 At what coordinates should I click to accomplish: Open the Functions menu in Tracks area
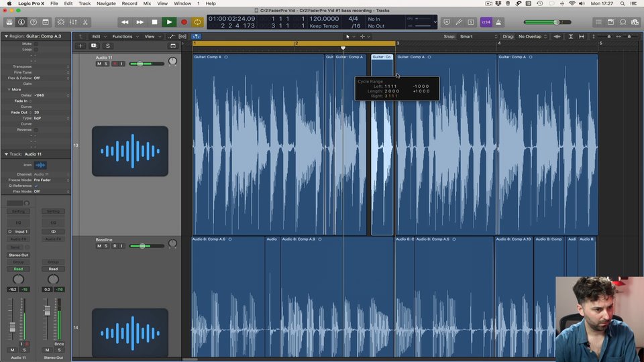[125, 36]
